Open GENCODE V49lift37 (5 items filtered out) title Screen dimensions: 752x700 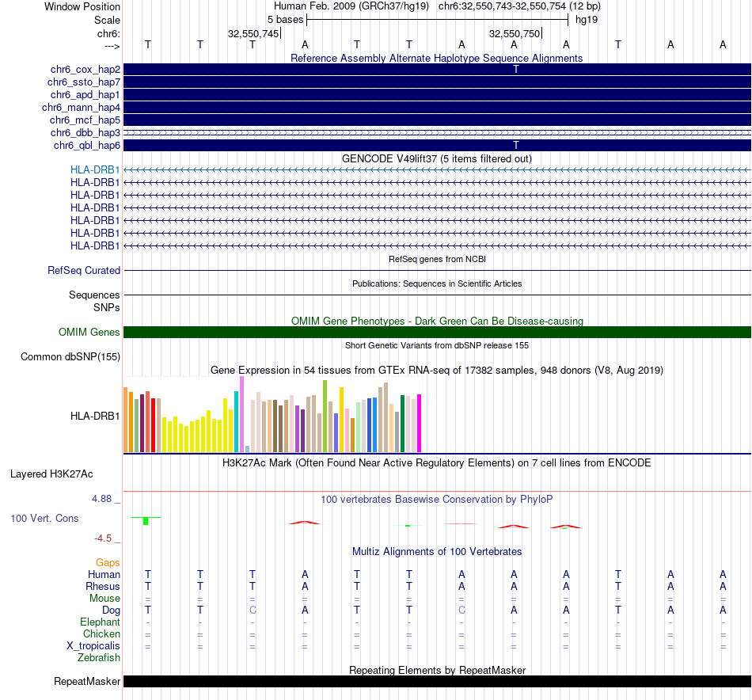[436, 159]
